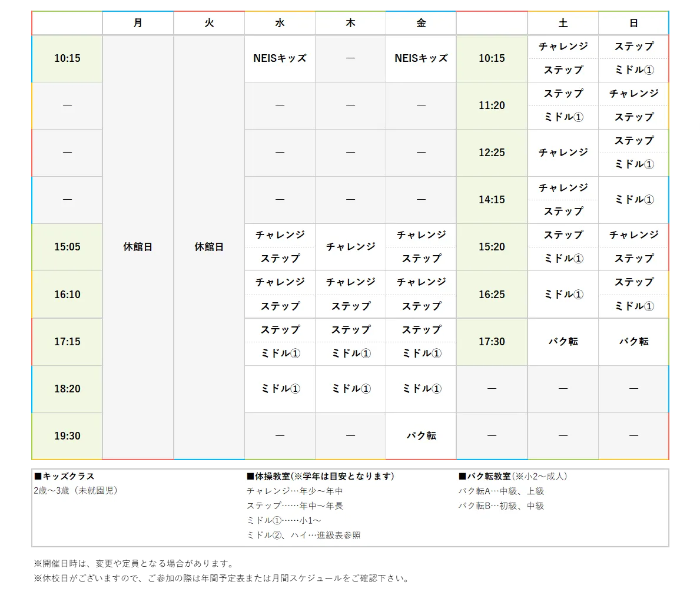Click the 18:20 time slot label
Image resolution: width=700 pixels, height=598 pixels.
click(67, 389)
